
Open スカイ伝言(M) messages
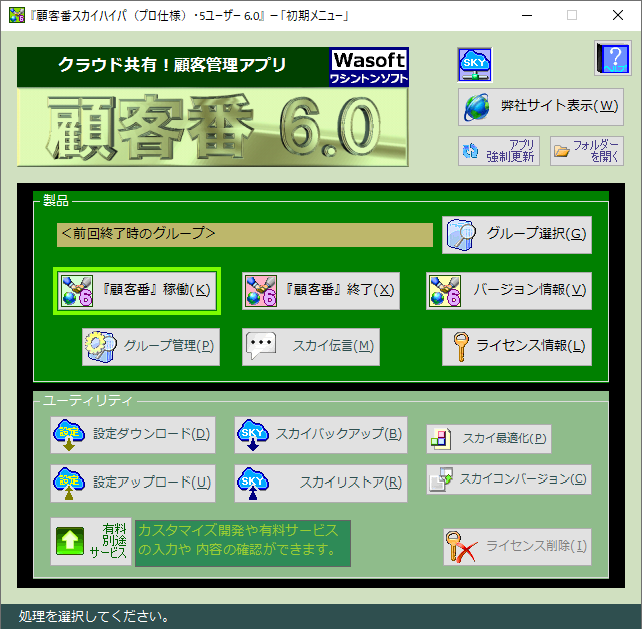tap(311, 347)
